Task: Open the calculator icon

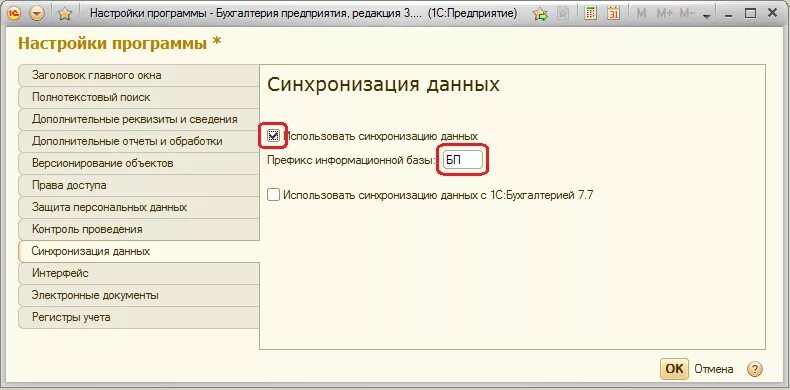Action: (590, 14)
